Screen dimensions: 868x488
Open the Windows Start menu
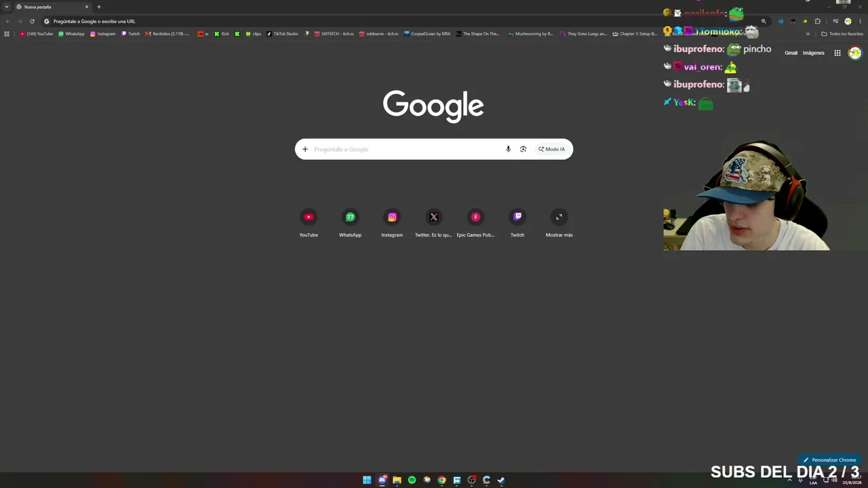[x=367, y=480]
